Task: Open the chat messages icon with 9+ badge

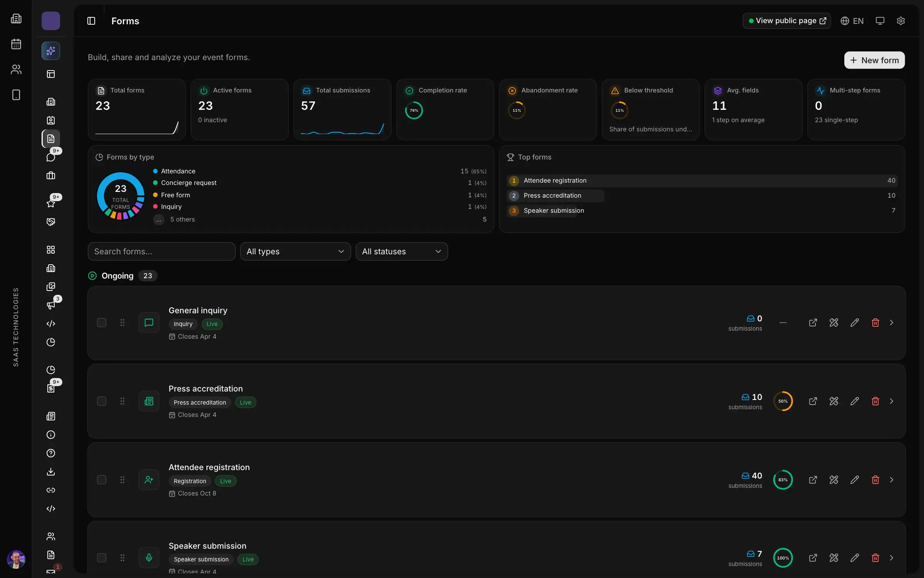Action: (51, 157)
